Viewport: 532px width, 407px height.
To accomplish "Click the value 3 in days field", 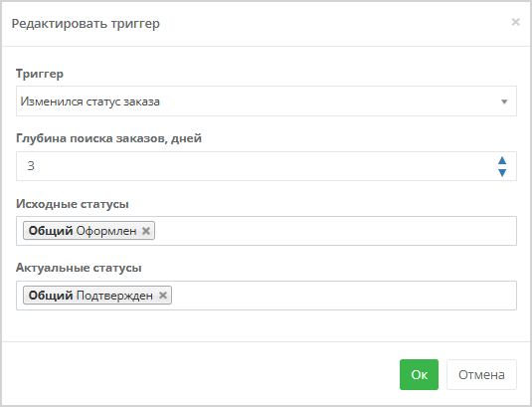I will 31,166.
